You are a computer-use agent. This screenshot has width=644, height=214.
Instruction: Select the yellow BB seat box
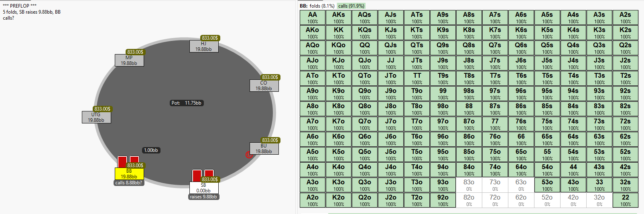[x=129, y=174]
